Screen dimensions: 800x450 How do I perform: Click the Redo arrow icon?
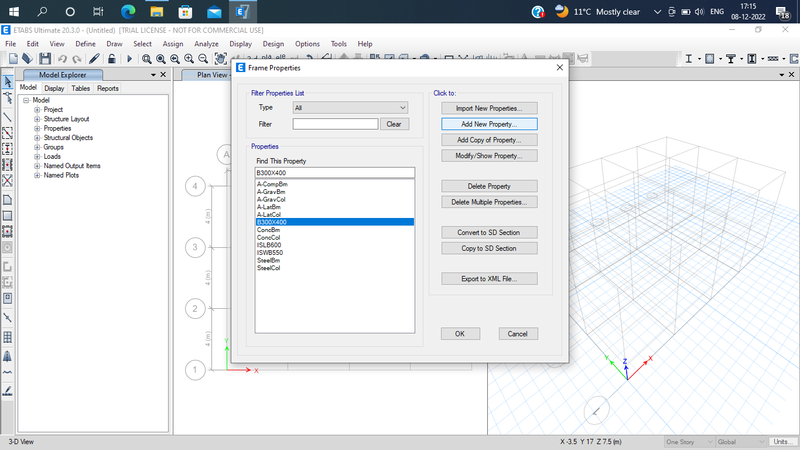coord(77,59)
